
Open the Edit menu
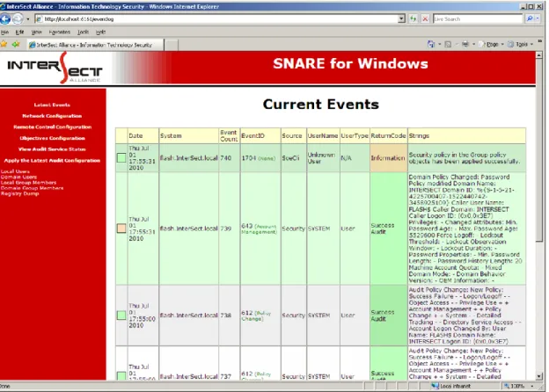19,32
